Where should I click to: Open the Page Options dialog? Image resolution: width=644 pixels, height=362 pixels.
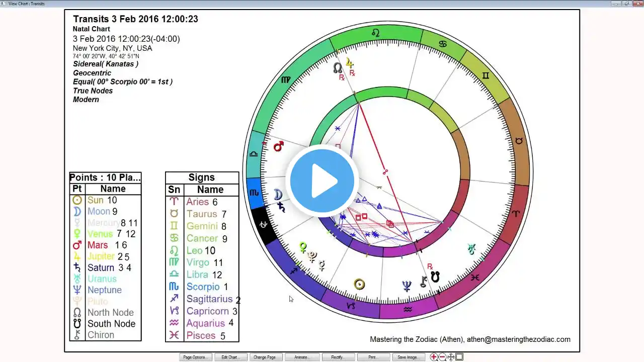(195, 357)
